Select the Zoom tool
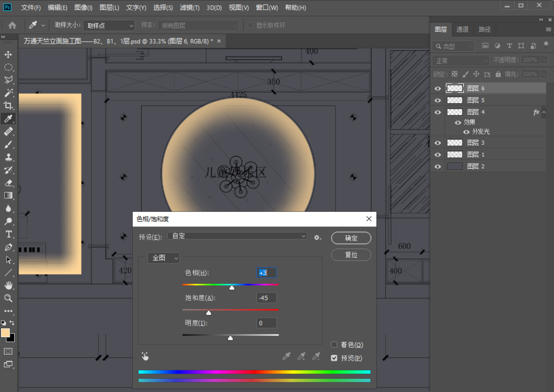 (x=8, y=298)
